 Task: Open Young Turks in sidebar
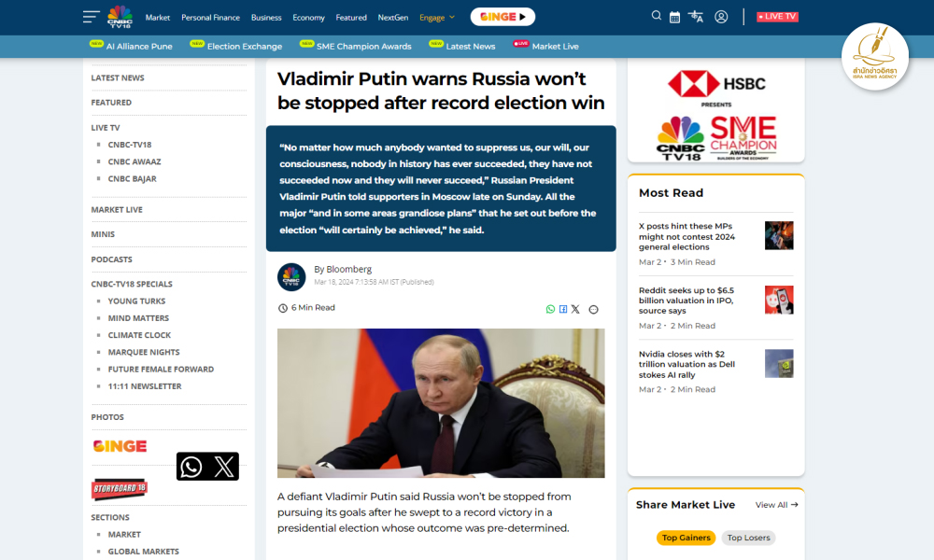point(136,301)
